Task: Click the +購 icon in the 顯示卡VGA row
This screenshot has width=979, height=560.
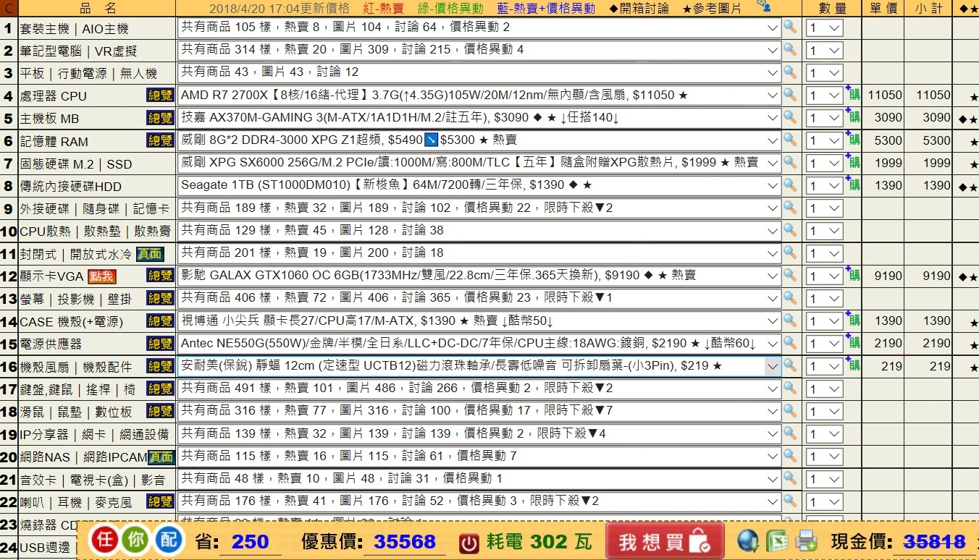Action: point(853,274)
